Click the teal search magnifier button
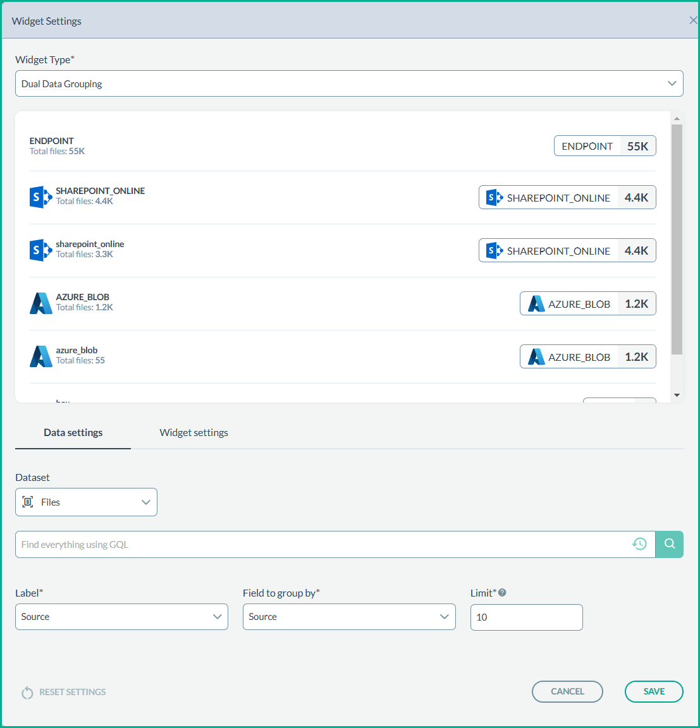The height and width of the screenshot is (728, 700). [x=669, y=544]
